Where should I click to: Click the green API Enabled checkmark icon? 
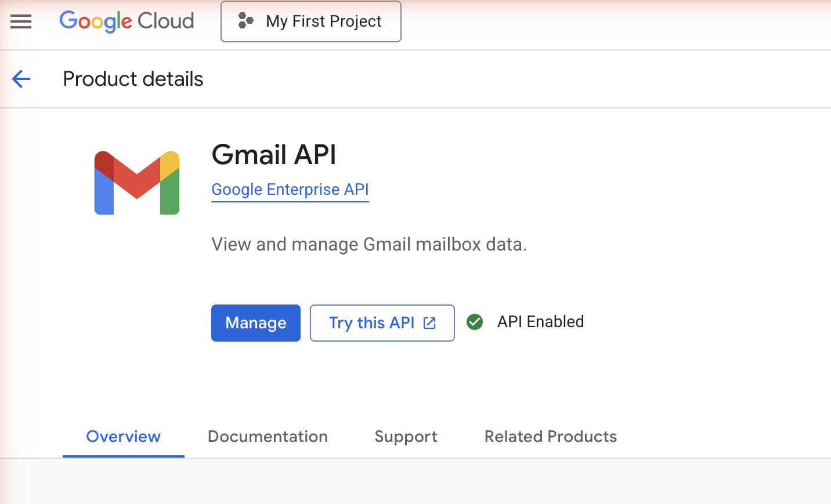(475, 322)
